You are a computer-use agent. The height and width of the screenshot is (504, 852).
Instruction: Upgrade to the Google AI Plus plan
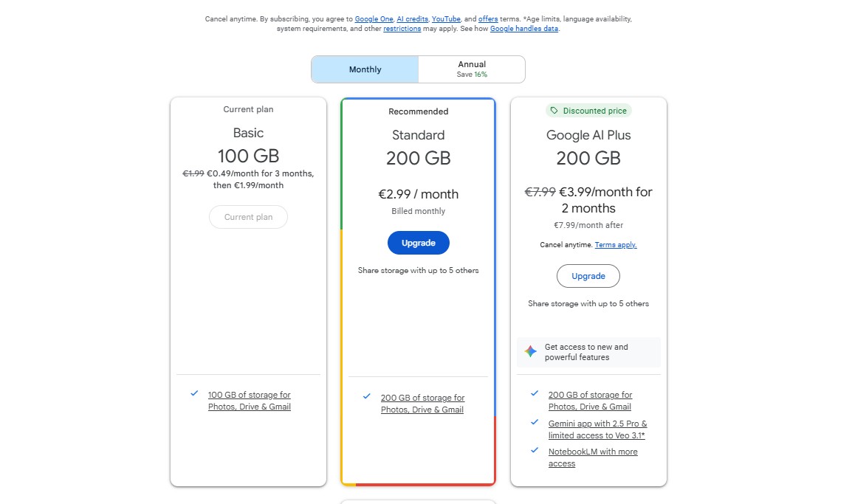588,276
